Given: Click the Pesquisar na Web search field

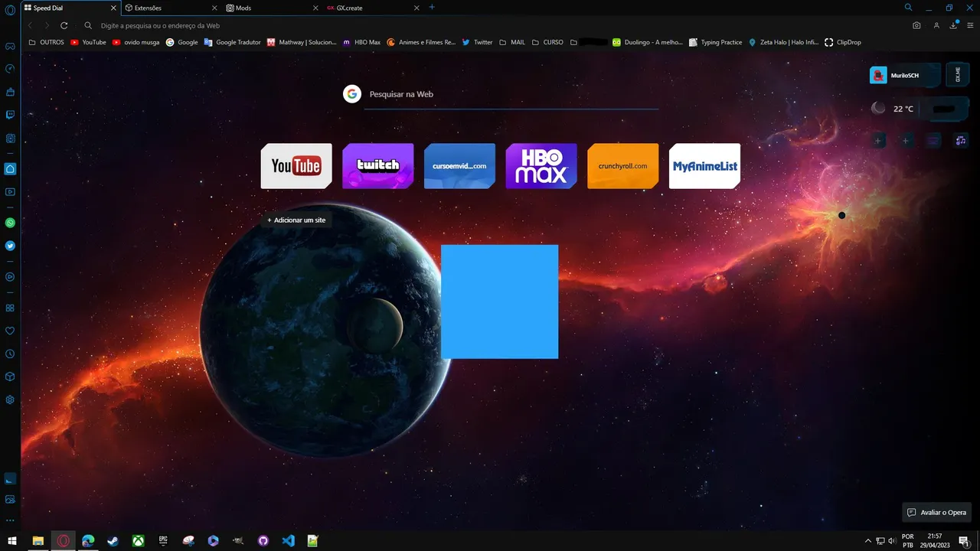Looking at the screenshot, I should [511, 94].
